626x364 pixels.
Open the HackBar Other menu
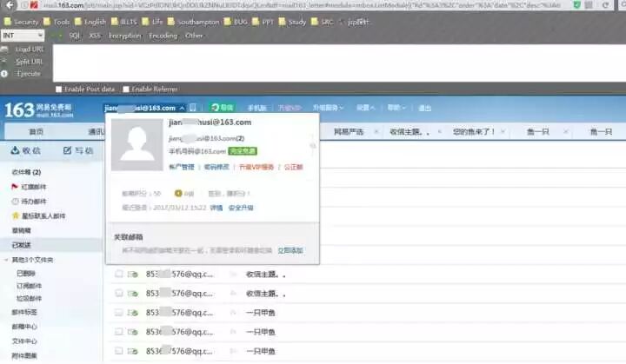pyautogui.click(x=194, y=36)
